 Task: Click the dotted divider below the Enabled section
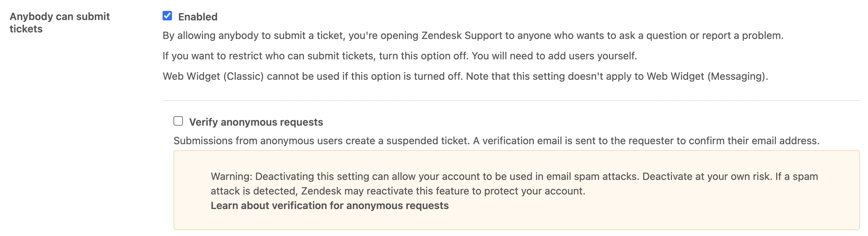510,100
